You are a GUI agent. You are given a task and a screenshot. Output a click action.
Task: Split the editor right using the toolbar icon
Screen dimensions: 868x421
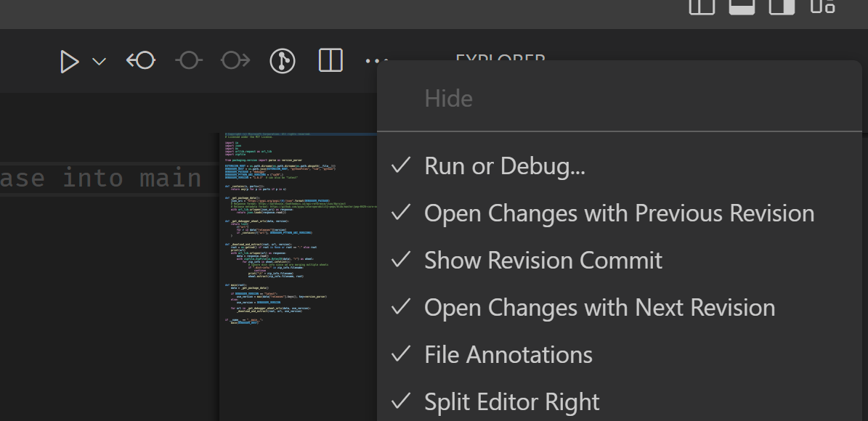[x=330, y=61]
